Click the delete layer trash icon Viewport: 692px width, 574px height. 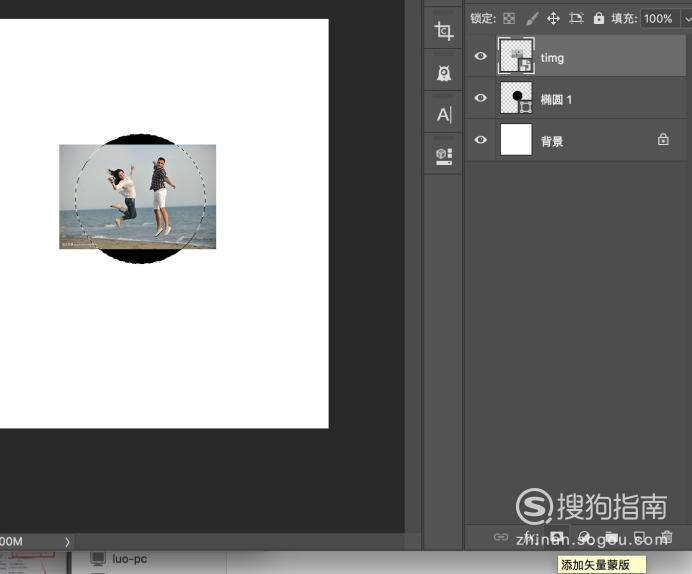click(666, 537)
